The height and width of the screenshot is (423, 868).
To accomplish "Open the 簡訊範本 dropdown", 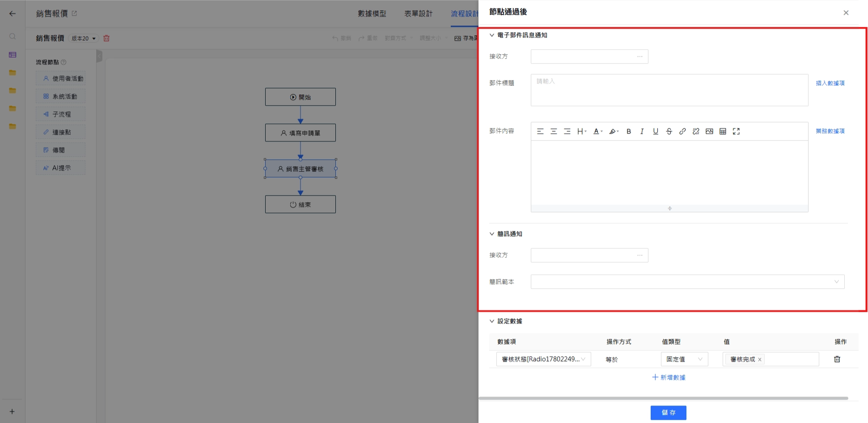I will point(687,282).
